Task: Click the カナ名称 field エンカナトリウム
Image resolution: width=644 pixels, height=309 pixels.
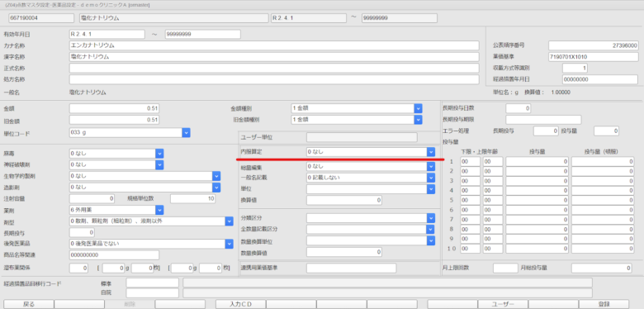Action: pos(274,45)
